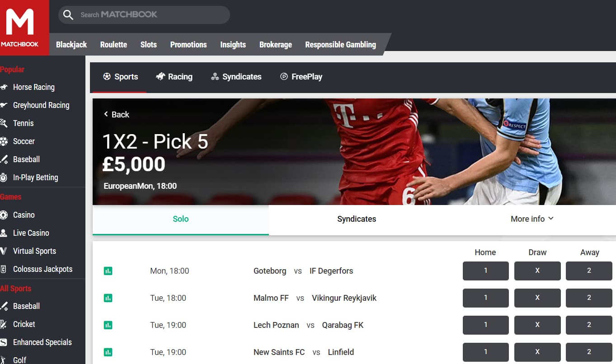Open stats icon for Malmo FF match
Viewport: 616px width, 364px height.
click(108, 298)
